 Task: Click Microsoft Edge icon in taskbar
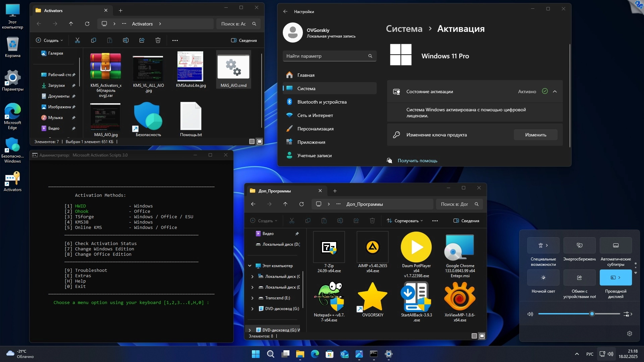(x=315, y=354)
